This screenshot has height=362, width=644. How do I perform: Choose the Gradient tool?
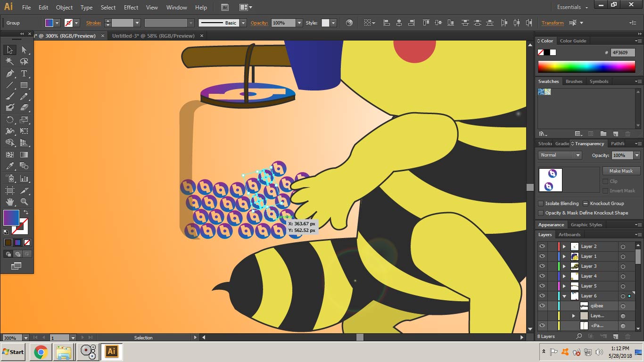(24, 155)
